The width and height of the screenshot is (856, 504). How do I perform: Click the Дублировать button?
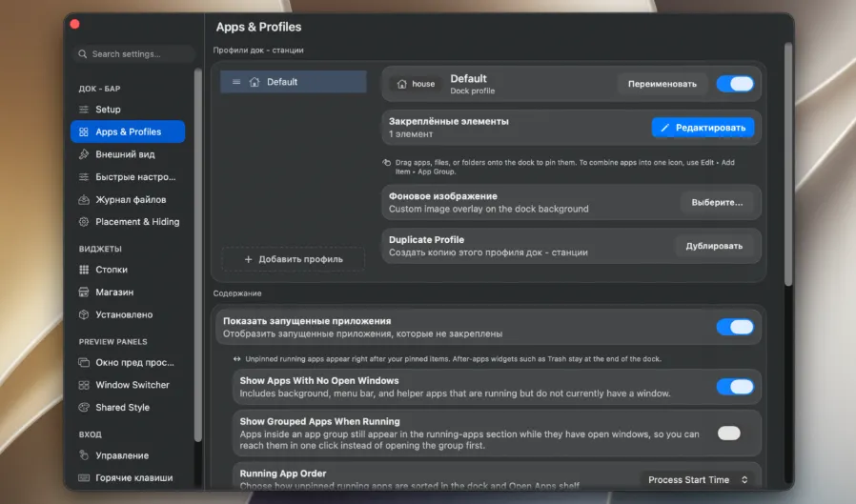point(714,246)
